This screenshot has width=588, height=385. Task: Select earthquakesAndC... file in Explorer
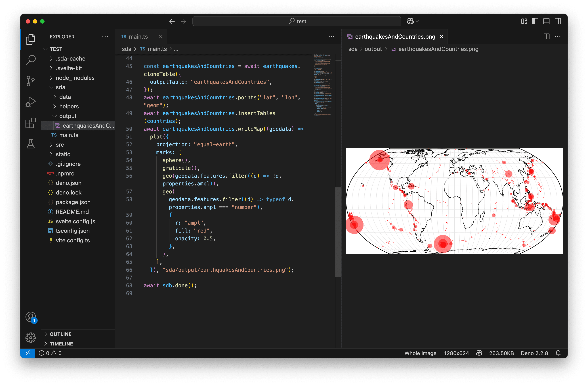[x=78, y=126]
